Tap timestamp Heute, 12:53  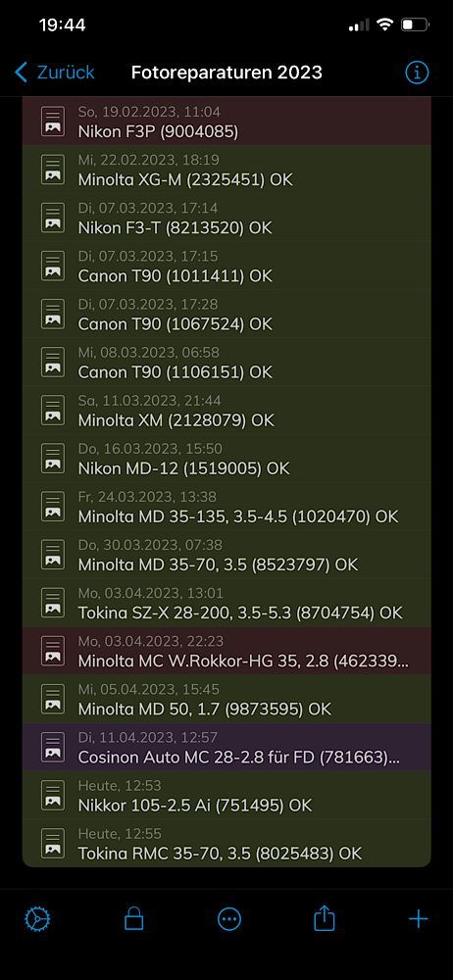point(120,786)
